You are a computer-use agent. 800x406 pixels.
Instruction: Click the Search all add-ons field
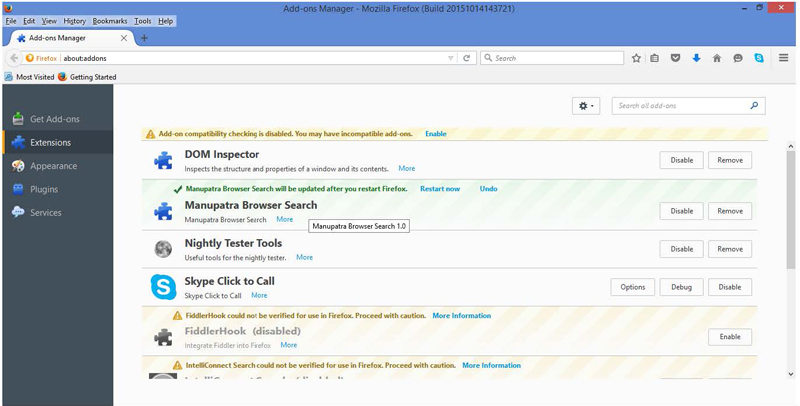pos(688,106)
